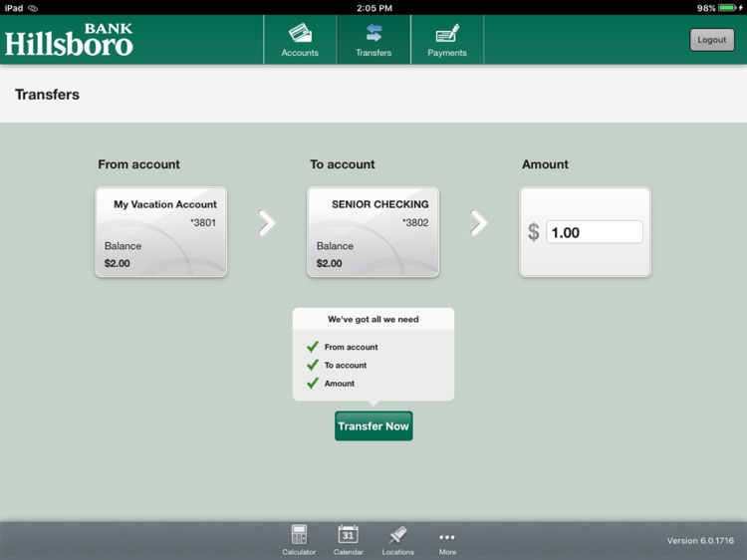The width and height of the screenshot is (747, 560).
Task: Click the Amount green checkmark
Action: tap(313, 383)
